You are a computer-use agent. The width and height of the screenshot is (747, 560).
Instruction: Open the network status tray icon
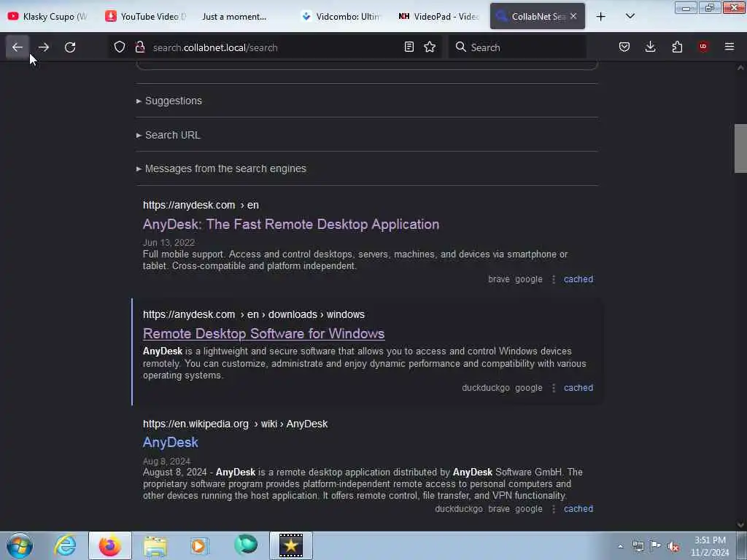pos(638,546)
